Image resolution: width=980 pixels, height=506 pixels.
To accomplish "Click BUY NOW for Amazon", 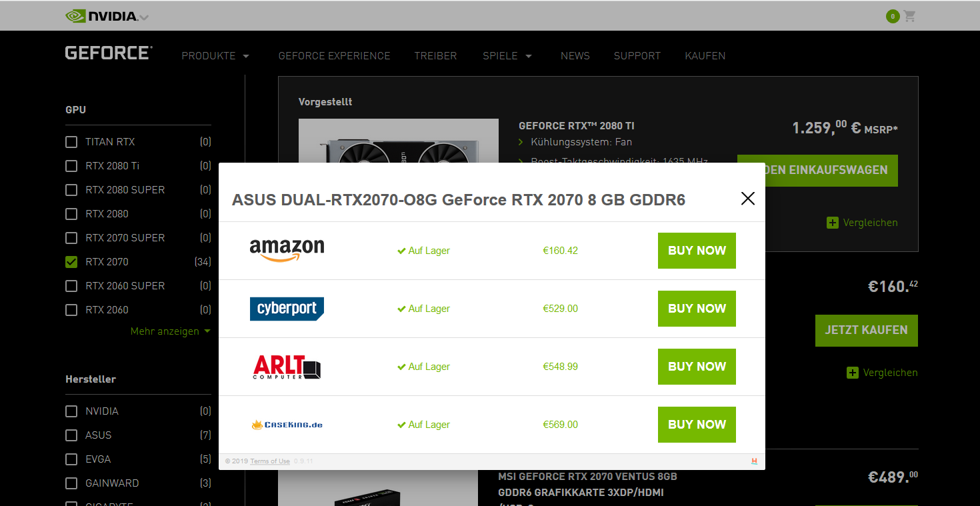I will [697, 251].
